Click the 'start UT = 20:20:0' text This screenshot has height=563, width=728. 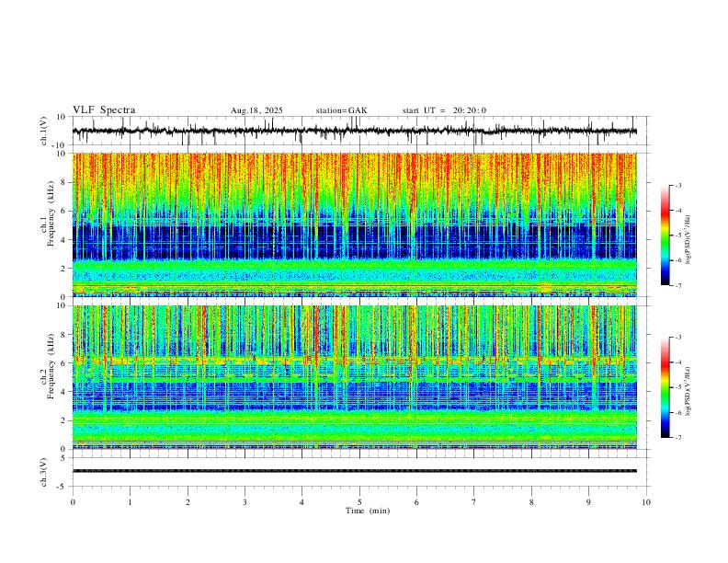[x=444, y=110]
